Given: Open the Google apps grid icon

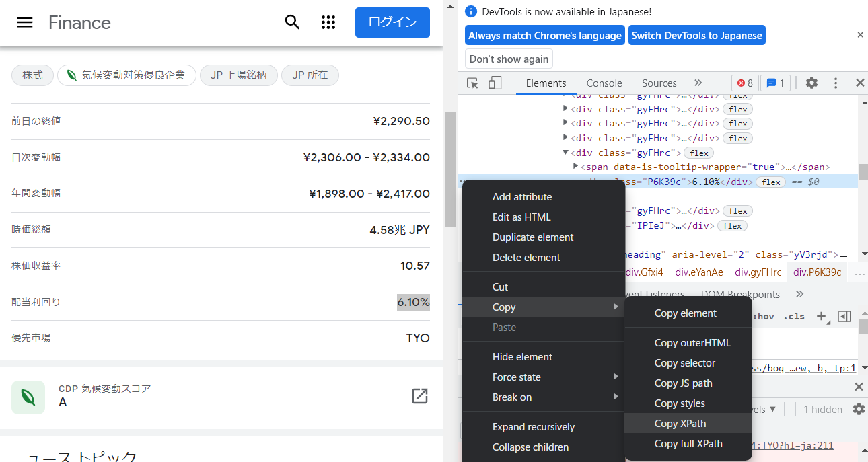Looking at the screenshot, I should click(x=328, y=22).
